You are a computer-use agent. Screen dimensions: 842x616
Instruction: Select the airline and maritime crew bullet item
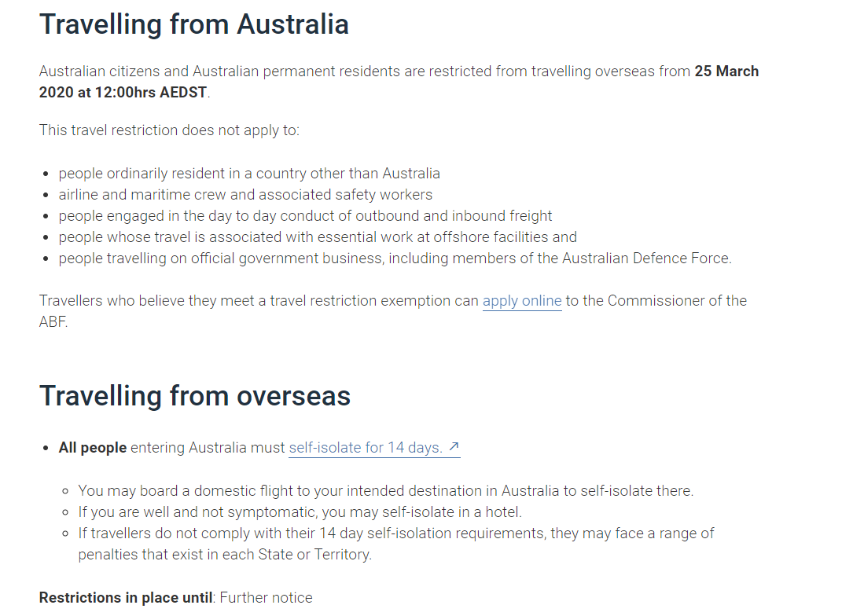pyautogui.click(x=245, y=195)
